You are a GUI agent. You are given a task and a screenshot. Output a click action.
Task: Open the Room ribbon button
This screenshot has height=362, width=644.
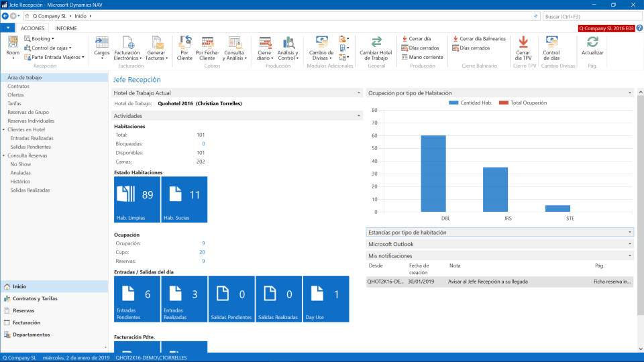13,47
